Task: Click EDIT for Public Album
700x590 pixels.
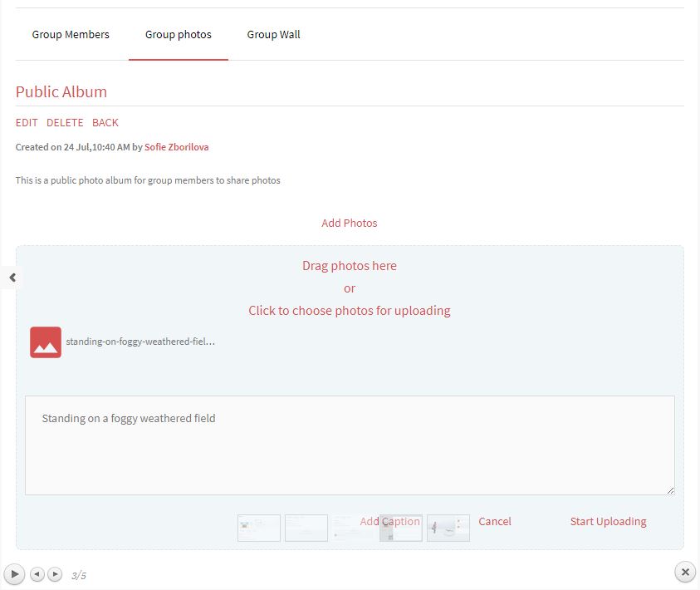Action: (x=27, y=122)
